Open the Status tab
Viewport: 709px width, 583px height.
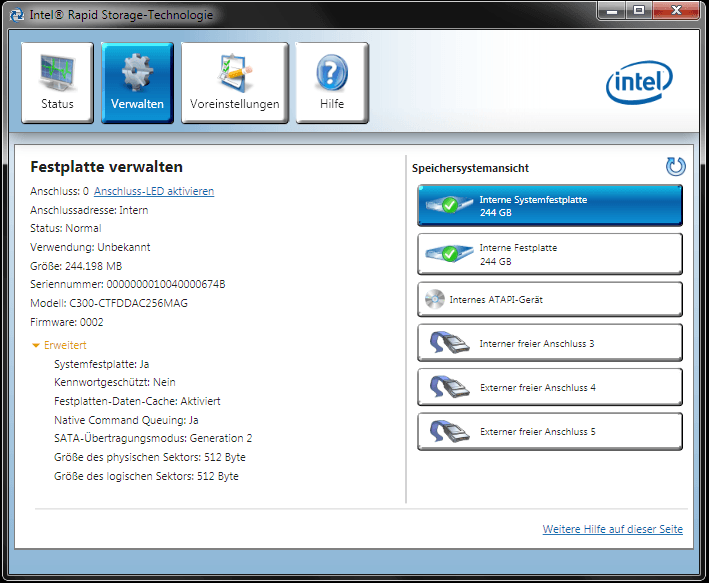tap(57, 83)
